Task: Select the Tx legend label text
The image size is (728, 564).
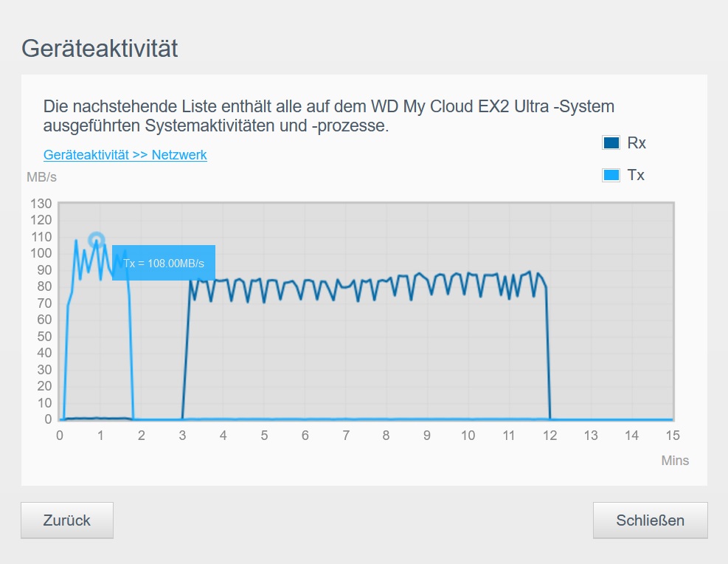Action: 636,175
